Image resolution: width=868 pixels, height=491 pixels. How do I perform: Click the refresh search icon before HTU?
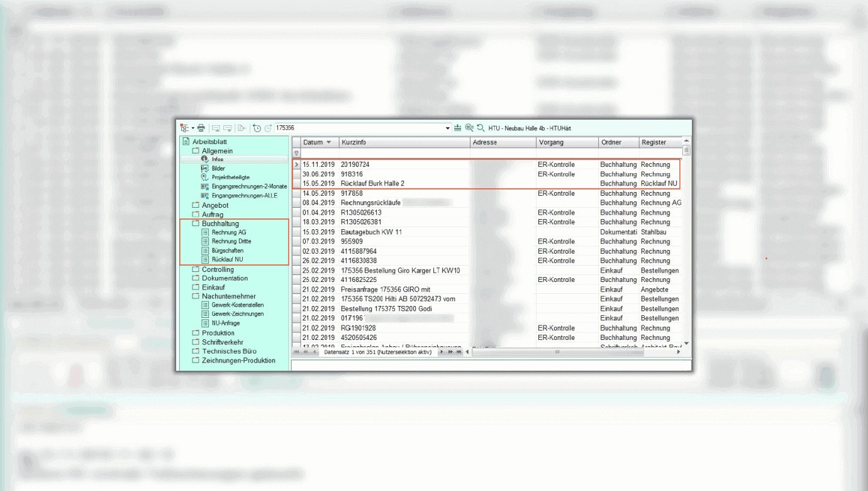[481, 128]
